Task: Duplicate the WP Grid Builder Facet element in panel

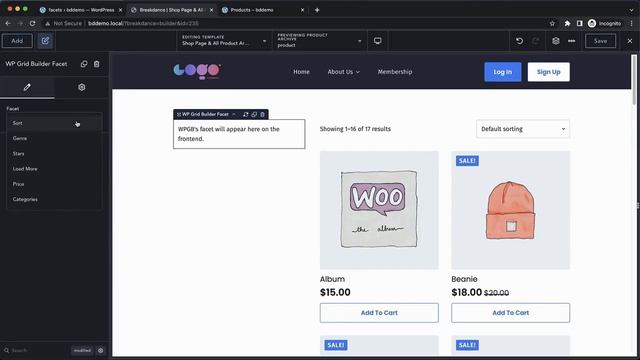Action: [x=84, y=64]
